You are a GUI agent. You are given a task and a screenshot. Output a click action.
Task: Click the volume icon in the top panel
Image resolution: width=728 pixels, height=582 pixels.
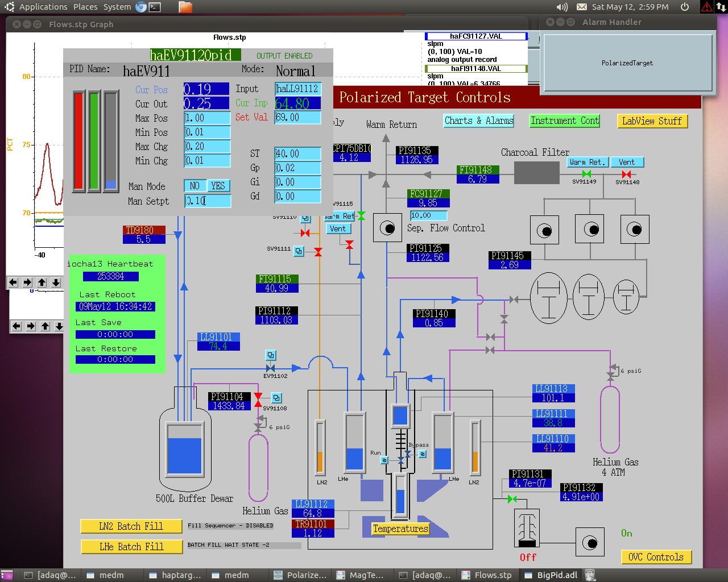pyautogui.click(x=562, y=7)
